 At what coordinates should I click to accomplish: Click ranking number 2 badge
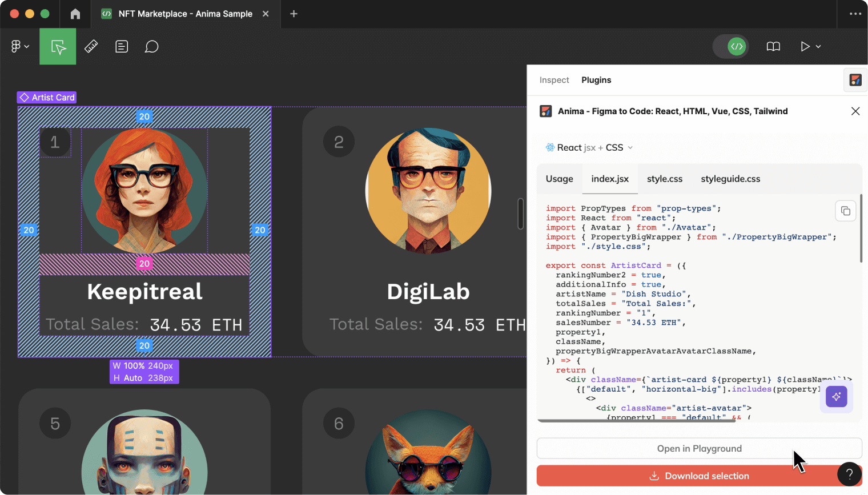tap(339, 142)
